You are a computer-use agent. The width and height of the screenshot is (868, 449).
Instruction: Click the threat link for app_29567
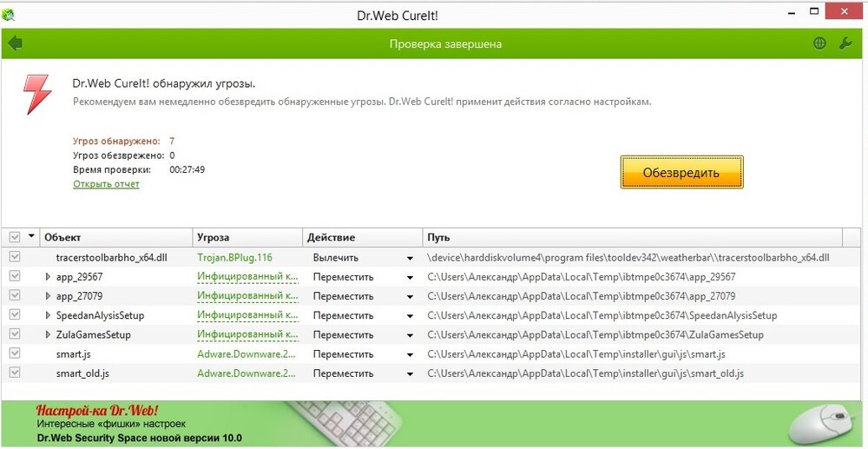coord(247,277)
